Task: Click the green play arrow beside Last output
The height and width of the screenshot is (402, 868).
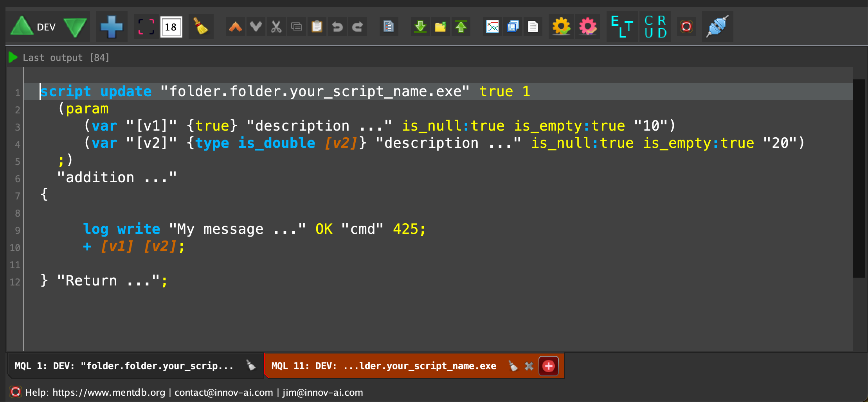Action: point(13,57)
